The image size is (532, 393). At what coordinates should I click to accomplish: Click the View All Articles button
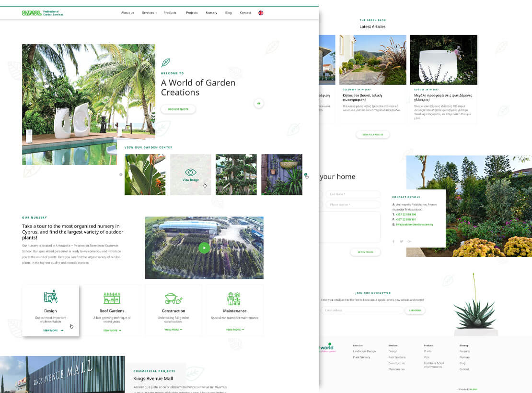(x=372, y=134)
